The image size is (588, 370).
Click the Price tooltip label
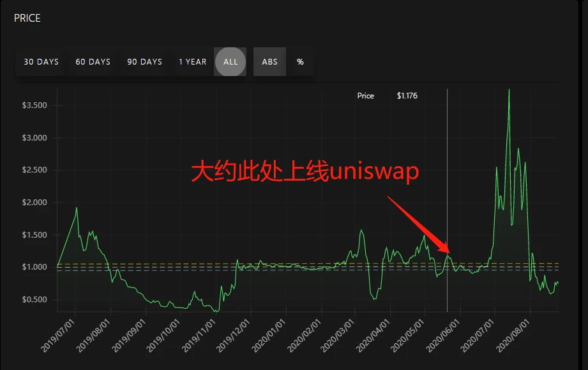[x=365, y=96]
